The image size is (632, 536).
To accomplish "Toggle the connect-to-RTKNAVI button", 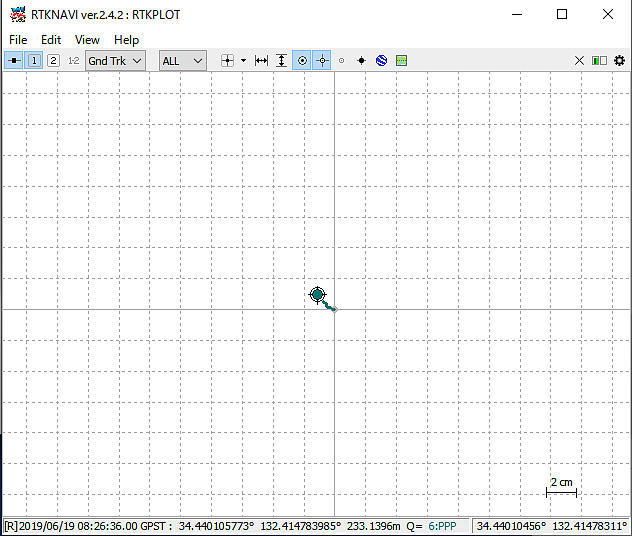I will [14, 61].
